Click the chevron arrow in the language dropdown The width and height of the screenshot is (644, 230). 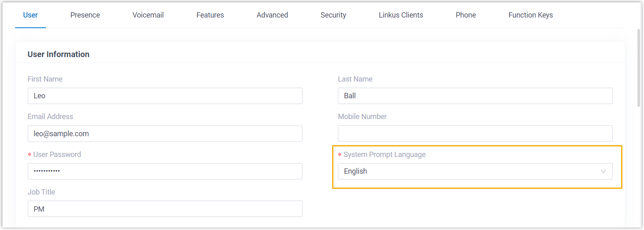click(x=603, y=171)
